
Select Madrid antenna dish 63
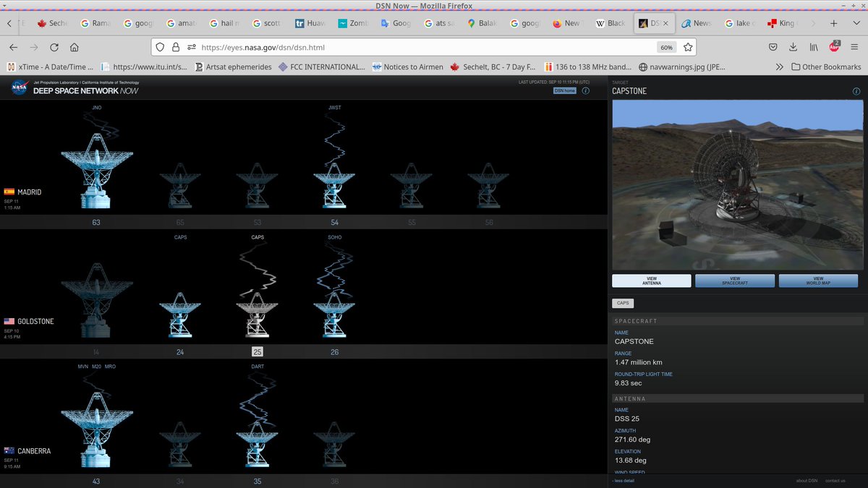(96, 169)
